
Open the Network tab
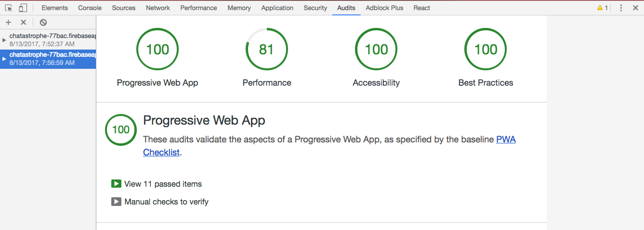tap(158, 8)
